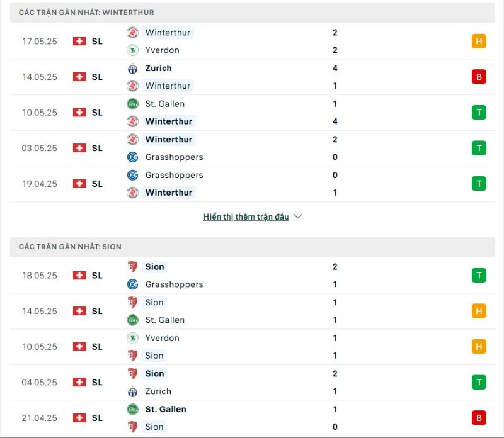504x438 pixels.
Task: Click the red B result badge for Zurich vs Winterthur
Action: pos(479,77)
